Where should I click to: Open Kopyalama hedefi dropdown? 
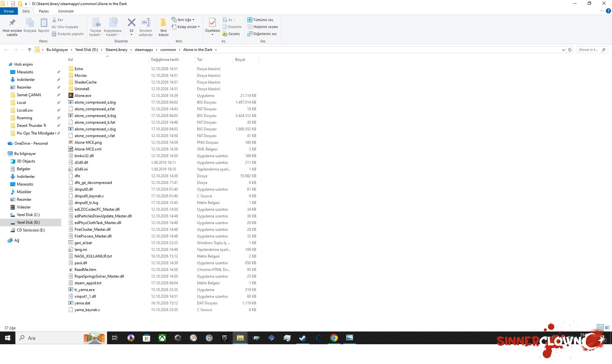pos(113,27)
